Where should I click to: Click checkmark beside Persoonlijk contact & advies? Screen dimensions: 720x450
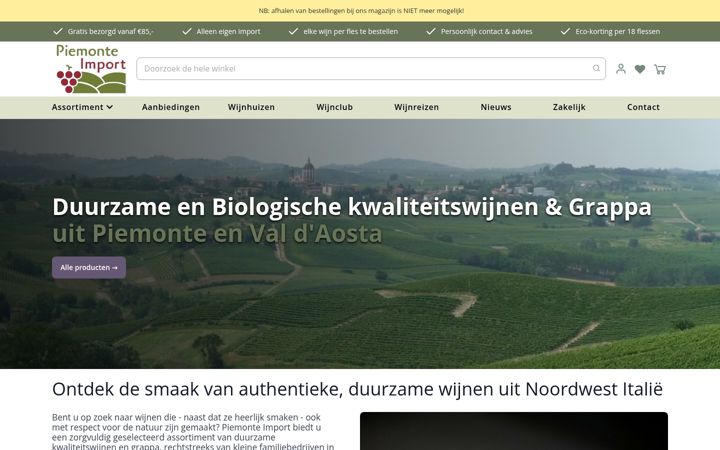tap(431, 31)
